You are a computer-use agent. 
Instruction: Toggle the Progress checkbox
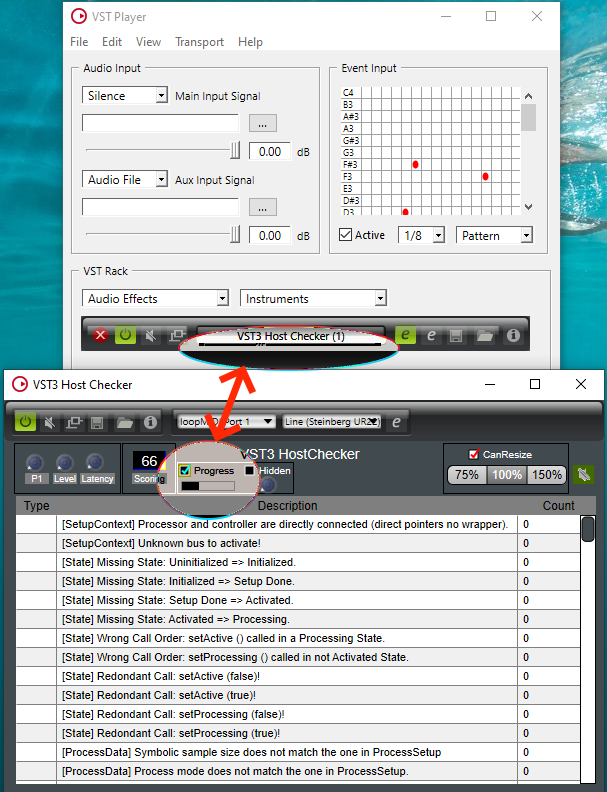(185, 471)
